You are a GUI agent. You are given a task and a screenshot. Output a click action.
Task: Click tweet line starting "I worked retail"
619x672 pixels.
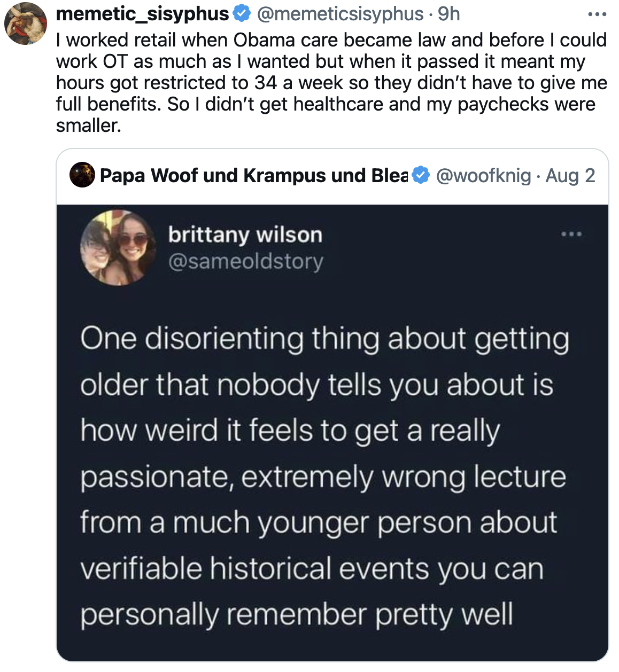[331, 40]
